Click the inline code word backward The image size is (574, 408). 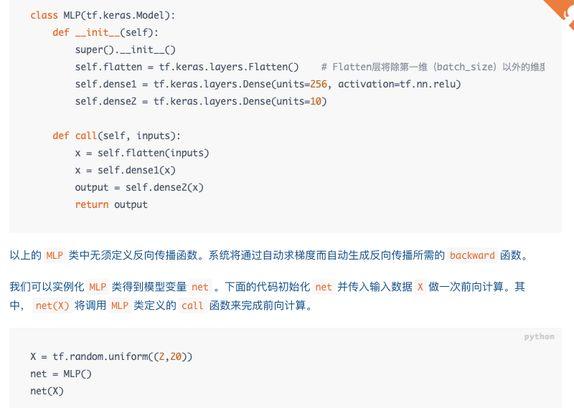click(x=472, y=255)
